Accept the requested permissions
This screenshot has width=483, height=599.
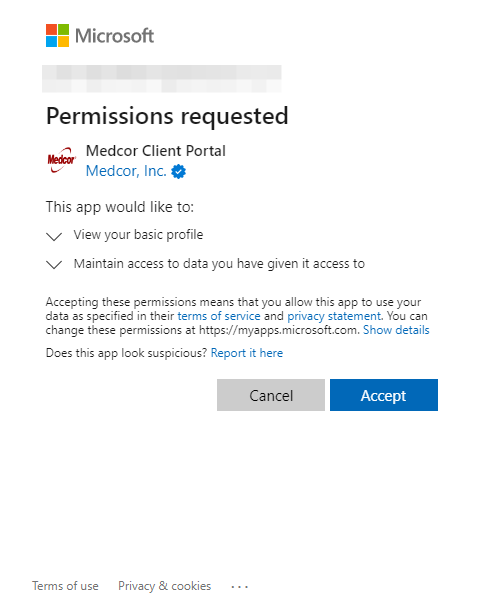coord(384,395)
